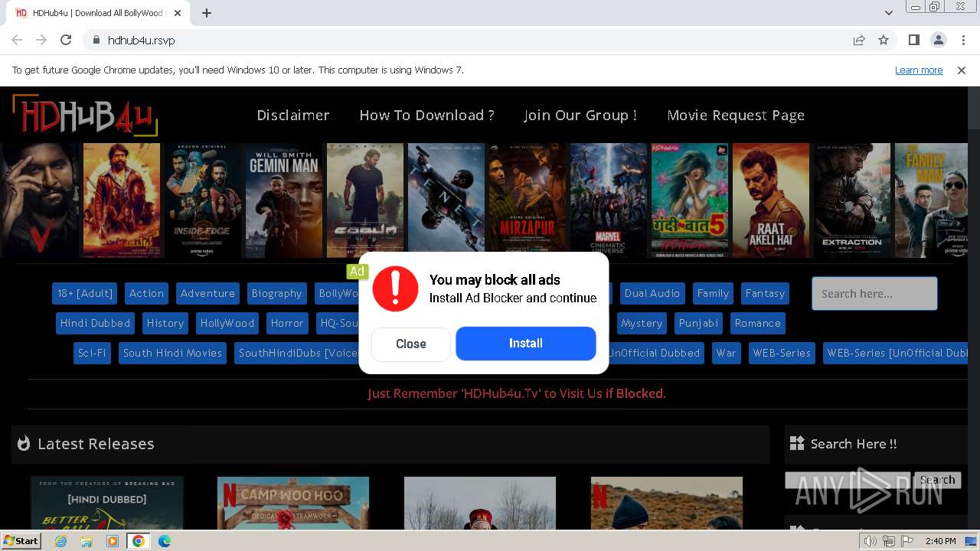Image resolution: width=980 pixels, height=551 pixels.
Task: Select the Adventure category tag
Action: [x=207, y=293]
